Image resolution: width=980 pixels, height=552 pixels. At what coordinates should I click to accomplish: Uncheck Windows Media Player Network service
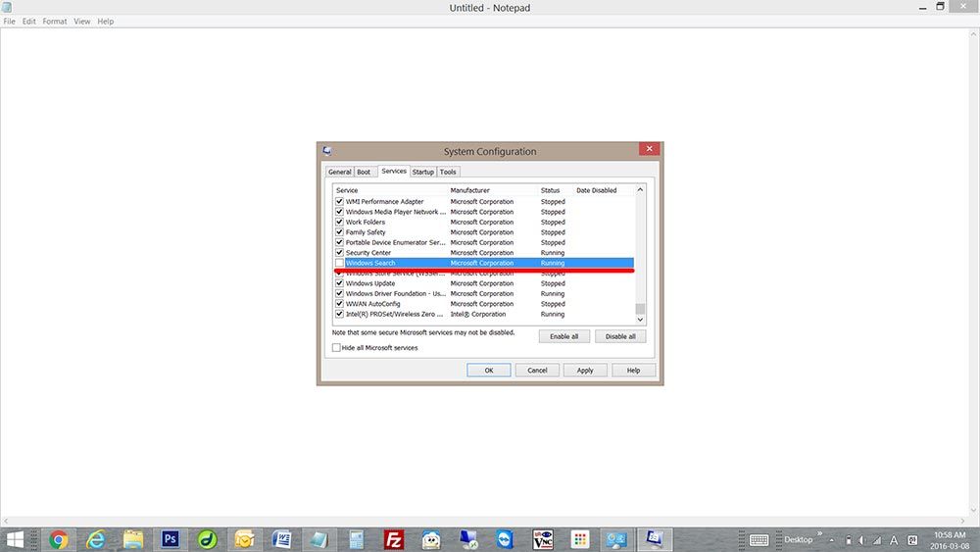(x=339, y=212)
